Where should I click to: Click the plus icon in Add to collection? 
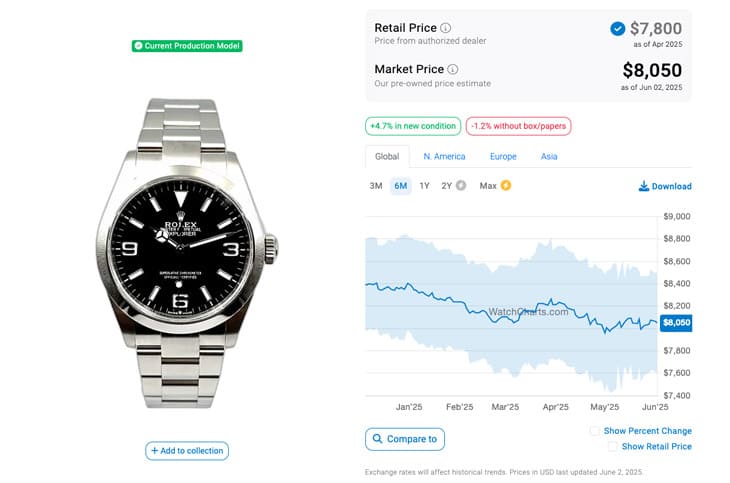pyautogui.click(x=155, y=450)
